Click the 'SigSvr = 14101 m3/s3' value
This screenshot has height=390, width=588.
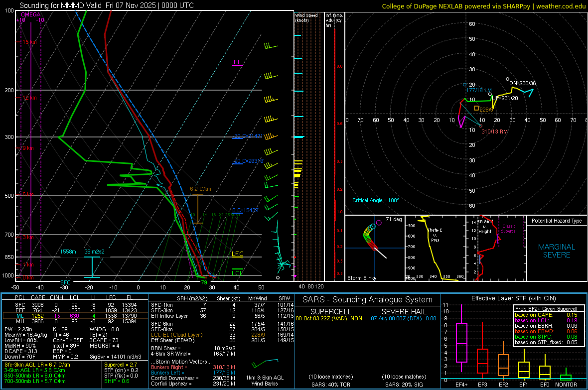pyautogui.click(x=116, y=357)
